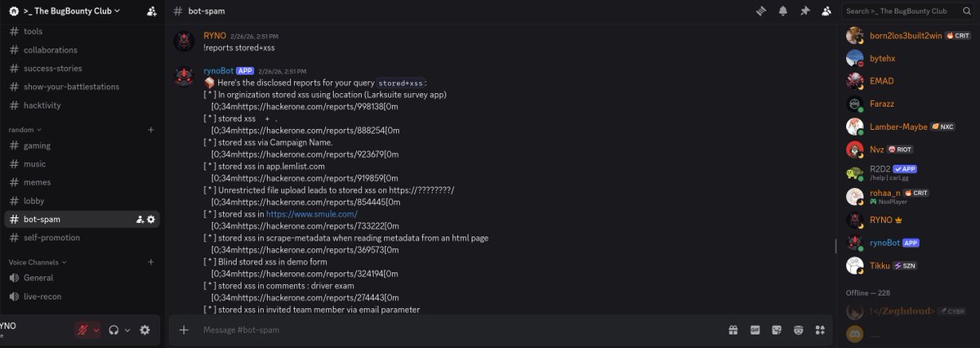
Task: Add a channel to the random category
Action: pyautogui.click(x=150, y=129)
